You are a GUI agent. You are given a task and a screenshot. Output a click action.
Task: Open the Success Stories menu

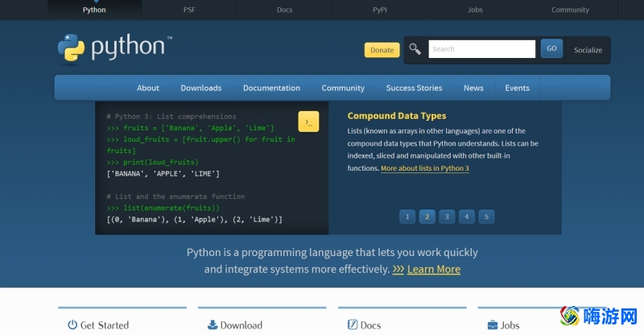(414, 88)
